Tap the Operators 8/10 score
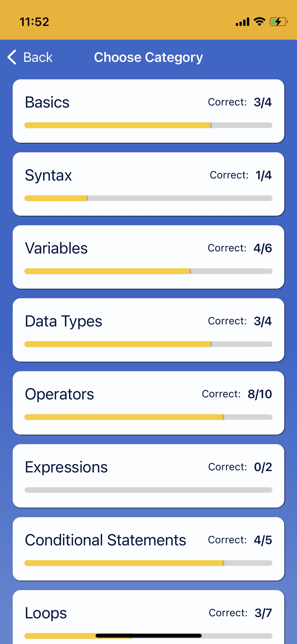This screenshot has height=644, width=297. [260, 394]
